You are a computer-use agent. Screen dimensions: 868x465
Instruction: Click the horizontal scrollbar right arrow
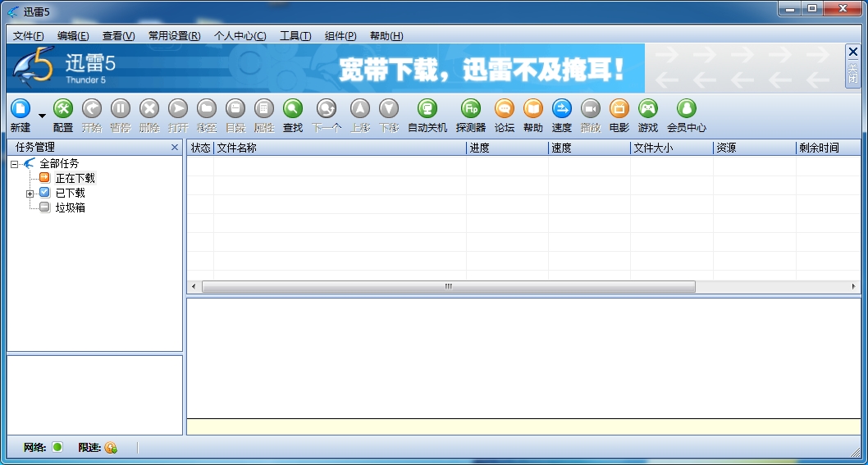854,287
